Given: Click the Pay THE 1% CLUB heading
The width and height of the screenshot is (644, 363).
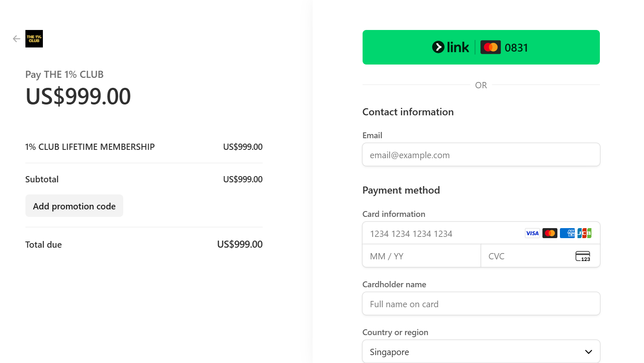Looking at the screenshot, I should (64, 75).
